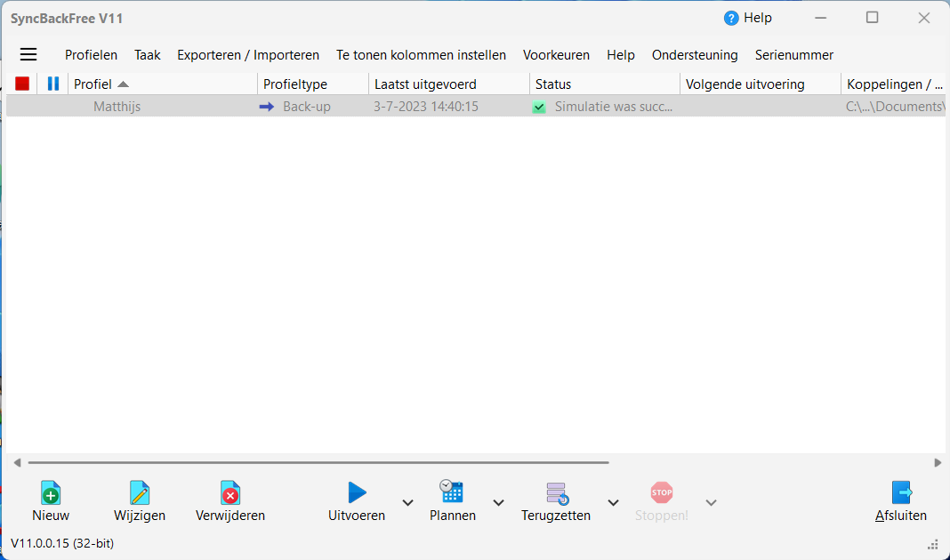Click the Verwijderen delete icon

click(230, 493)
